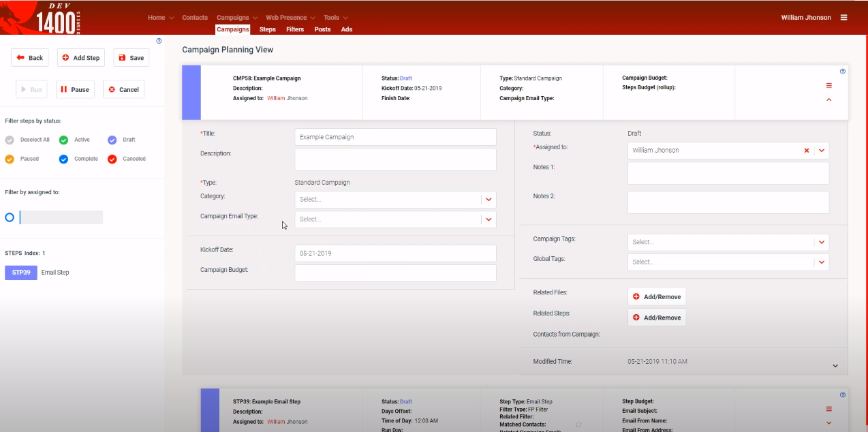Toggle the Draft status filter
The width and height of the screenshot is (868, 432).
coord(112,140)
